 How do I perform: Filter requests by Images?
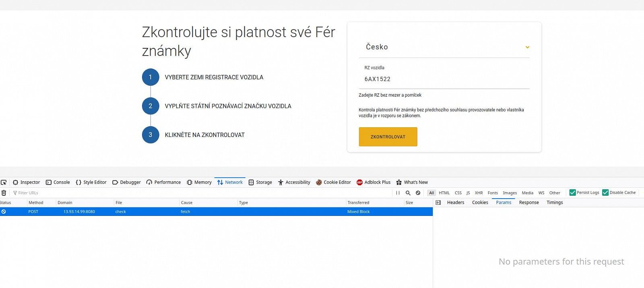[x=510, y=193]
